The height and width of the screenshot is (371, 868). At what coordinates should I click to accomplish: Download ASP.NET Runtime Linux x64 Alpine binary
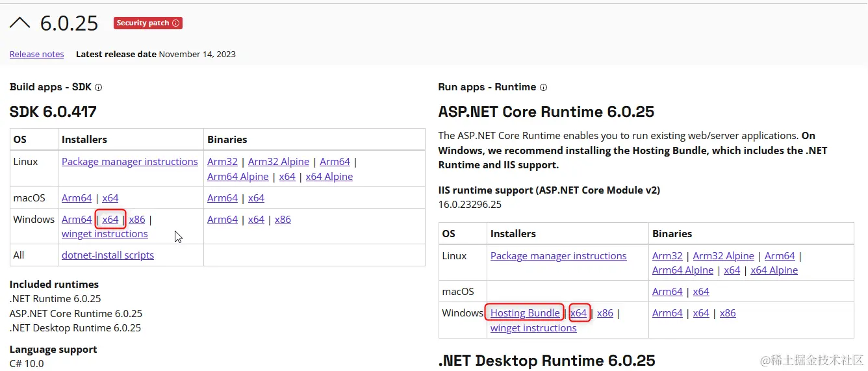774,270
